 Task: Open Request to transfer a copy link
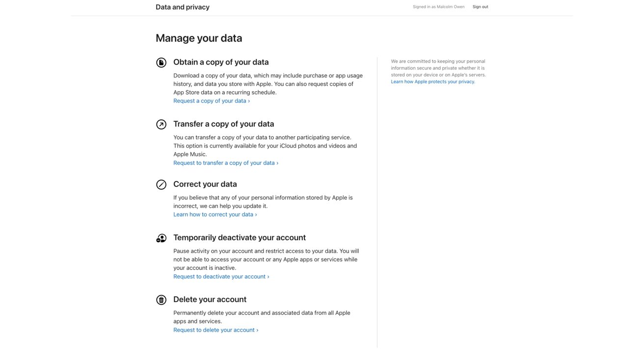pos(226,163)
